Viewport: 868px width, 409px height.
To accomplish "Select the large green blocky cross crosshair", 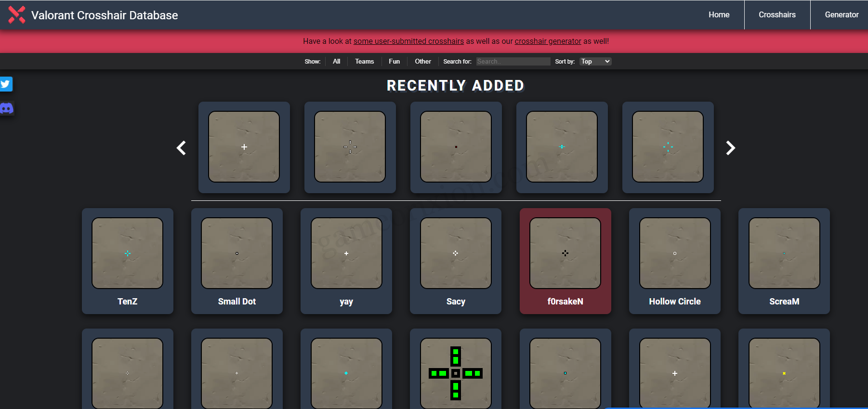I will (456, 369).
